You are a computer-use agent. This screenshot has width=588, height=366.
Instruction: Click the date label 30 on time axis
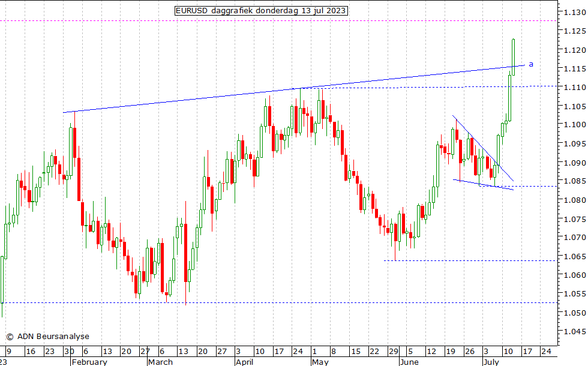click(x=69, y=352)
